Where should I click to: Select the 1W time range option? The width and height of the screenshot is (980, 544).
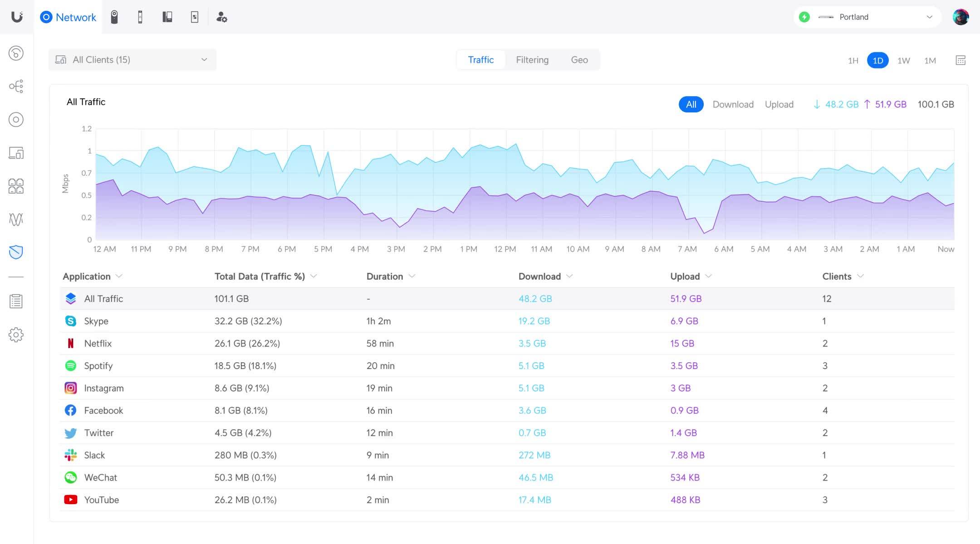point(903,60)
